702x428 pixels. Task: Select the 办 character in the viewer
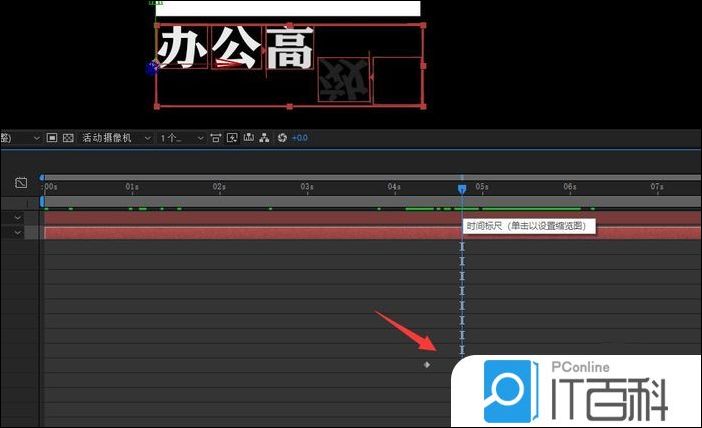click(x=182, y=47)
